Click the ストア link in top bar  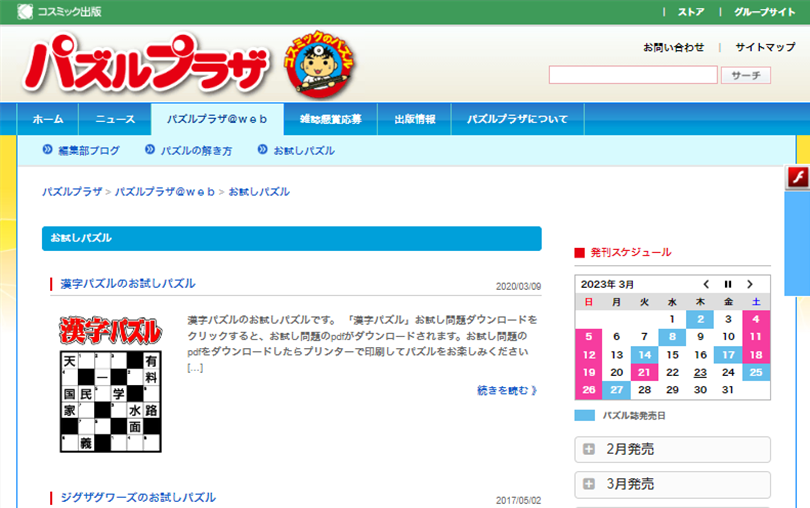691,12
